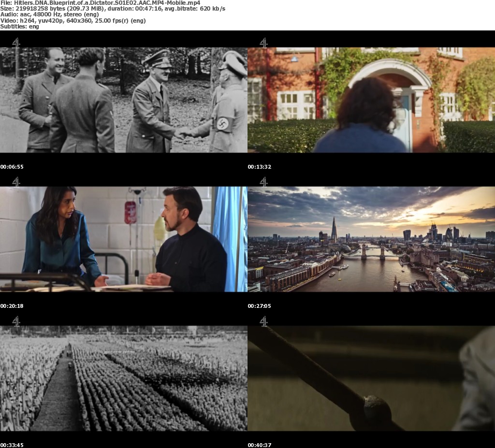Click the 00:06:55 timestamp
Screen dimensions: 495x448
(x=12, y=167)
